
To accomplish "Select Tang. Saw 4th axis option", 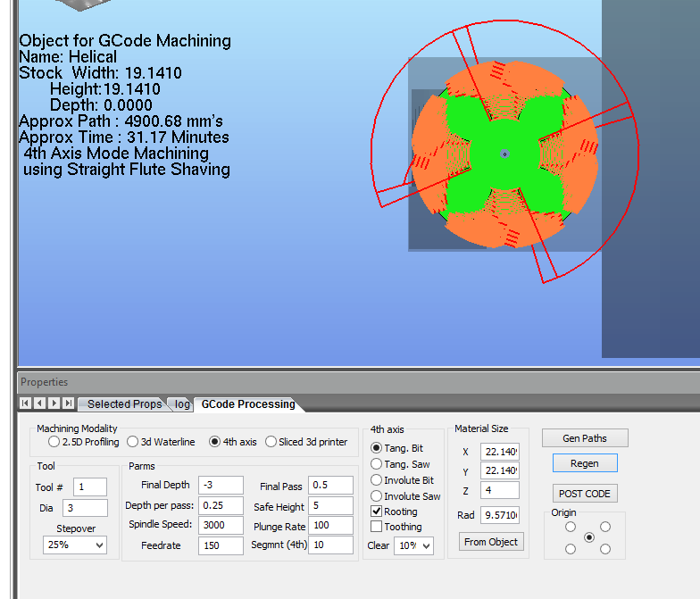I will click(x=377, y=464).
